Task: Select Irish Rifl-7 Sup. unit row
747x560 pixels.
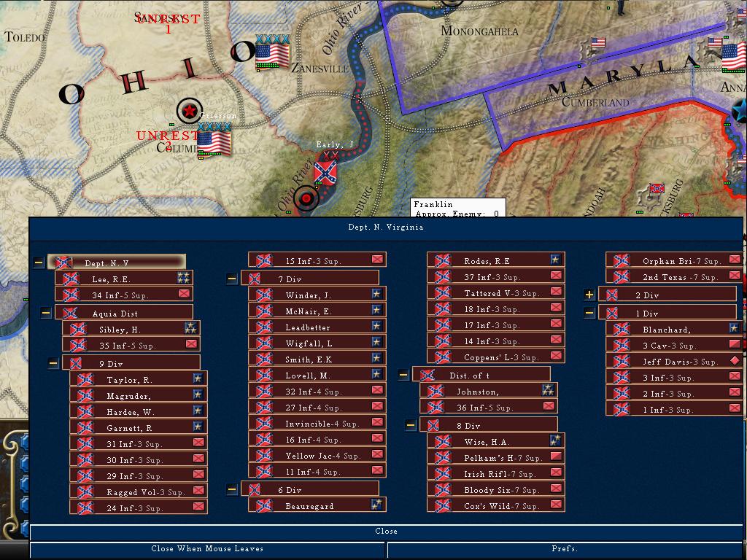Action: 495,474
